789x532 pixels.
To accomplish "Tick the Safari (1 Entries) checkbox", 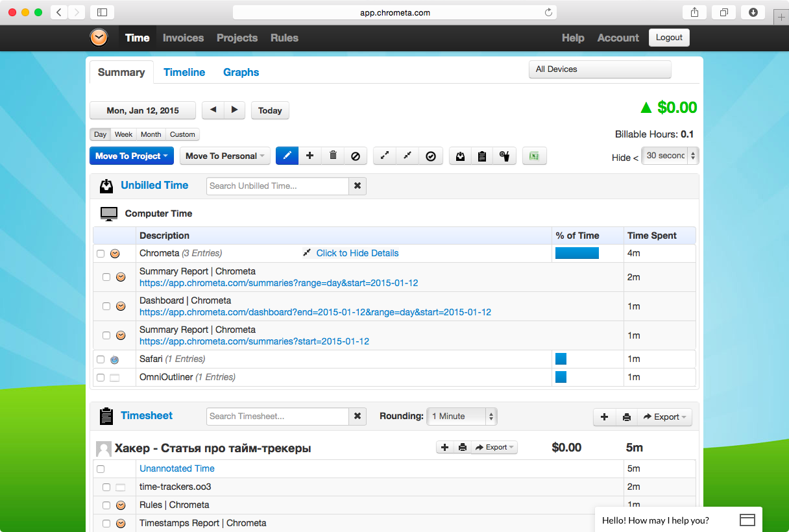I will click(x=101, y=359).
